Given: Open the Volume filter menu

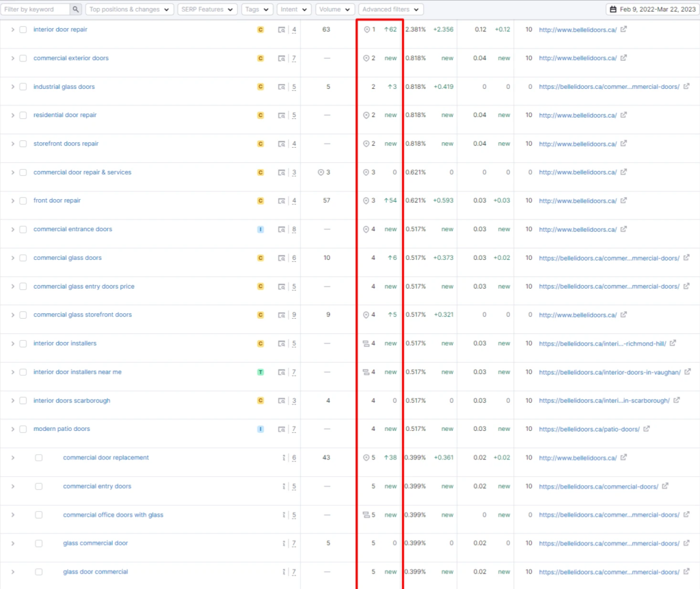Looking at the screenshot, I should 335,10.
